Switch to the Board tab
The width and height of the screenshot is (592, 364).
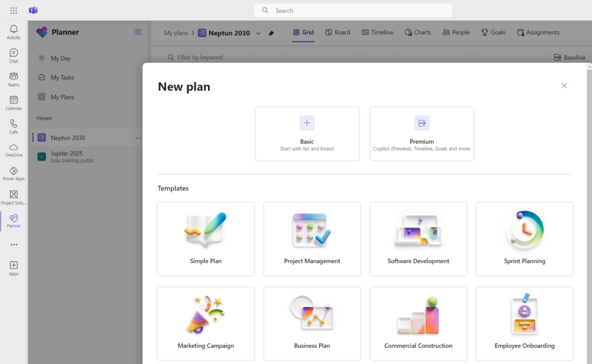click(x=338, y=32)
